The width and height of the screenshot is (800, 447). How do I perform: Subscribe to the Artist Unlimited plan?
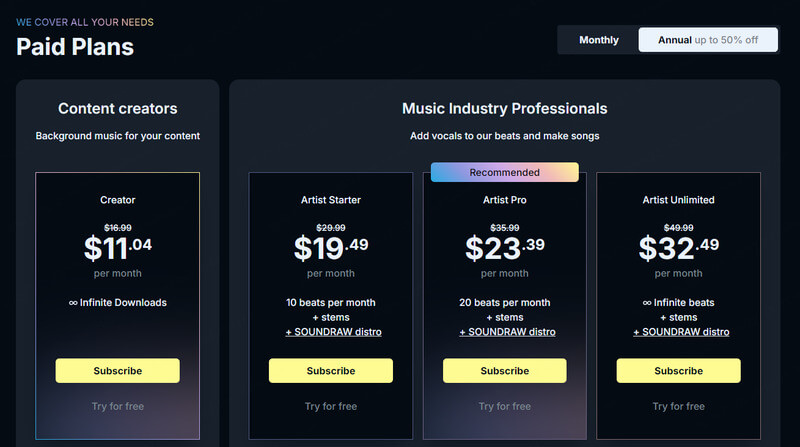pyautogui.click(x=678, y=371)
